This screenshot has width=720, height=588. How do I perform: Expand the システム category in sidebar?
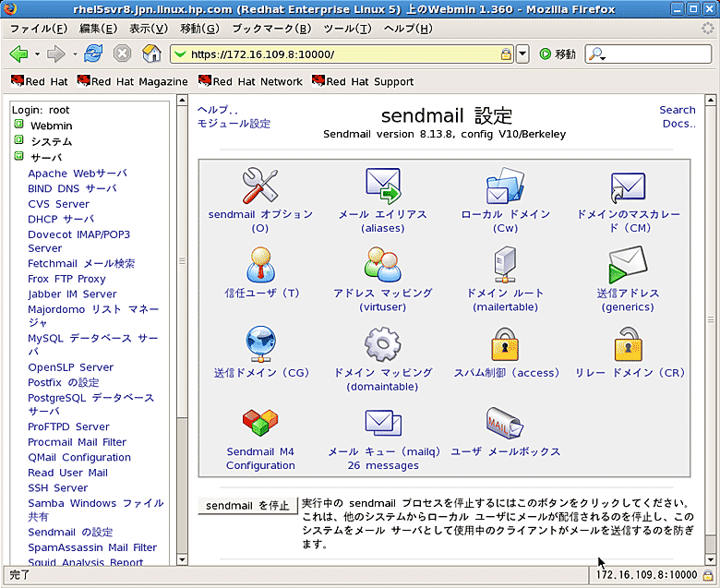pyautogui.click(x=18, y=139)
